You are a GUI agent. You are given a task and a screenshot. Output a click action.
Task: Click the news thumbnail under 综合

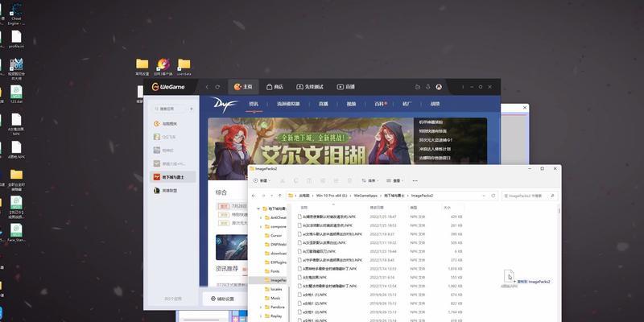pyautogui.click(x=231, y=247)
